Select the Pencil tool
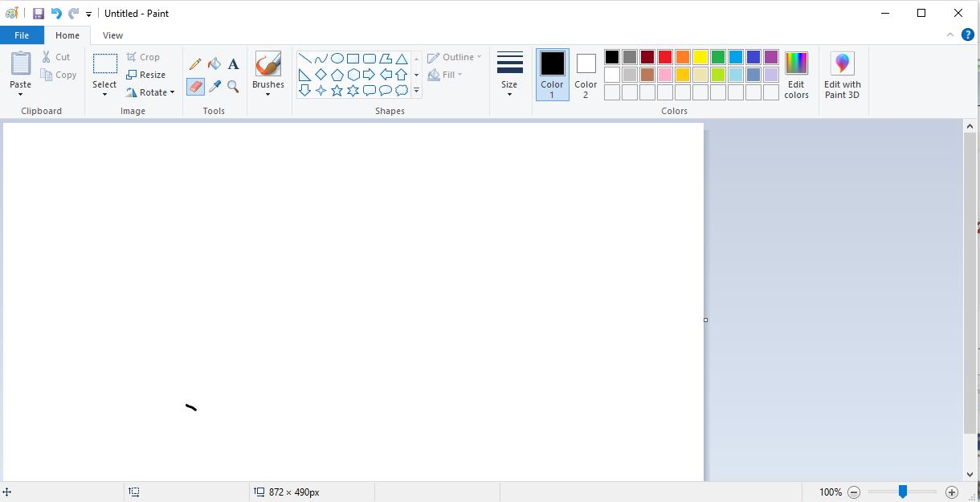Image resolution: width=980 pixels, height=502 pixels. 195,64
